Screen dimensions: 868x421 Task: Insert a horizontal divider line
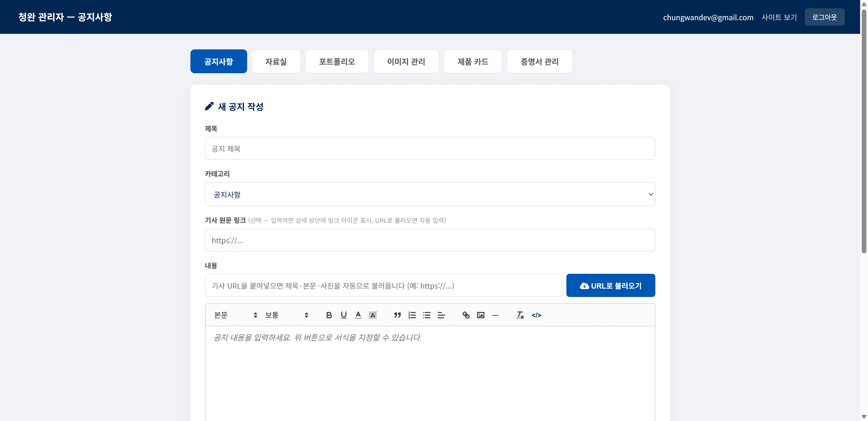495,315
